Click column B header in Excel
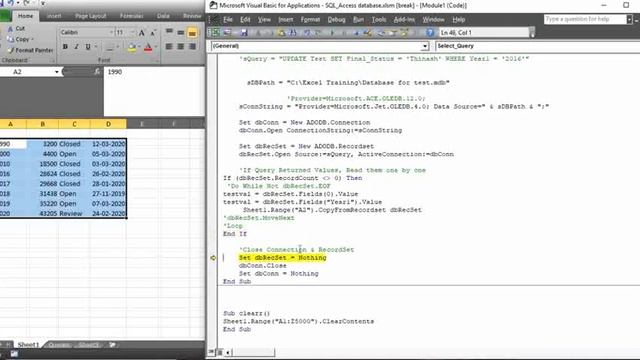 [42, 124]
